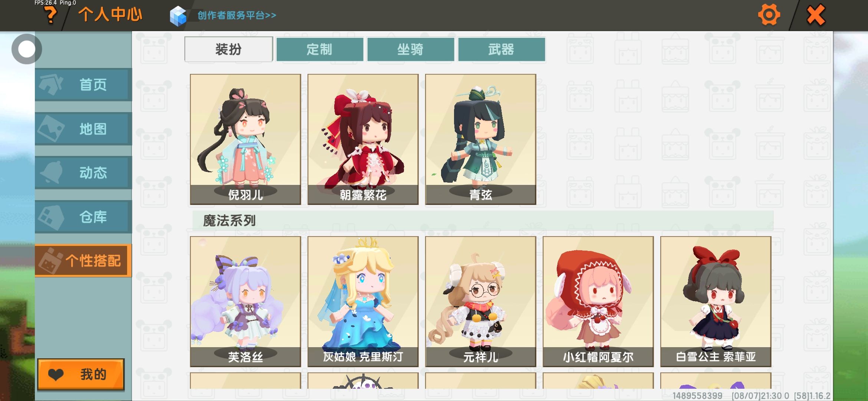
Task: Open the 地图 sidebar section
Action: tap(83, 129)
